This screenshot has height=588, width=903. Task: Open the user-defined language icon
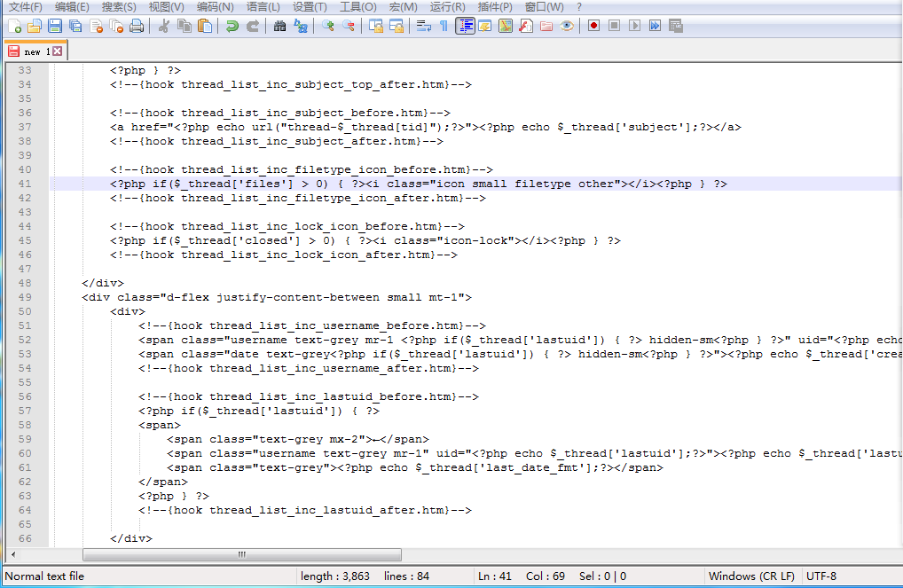click(x=485, y=26)
